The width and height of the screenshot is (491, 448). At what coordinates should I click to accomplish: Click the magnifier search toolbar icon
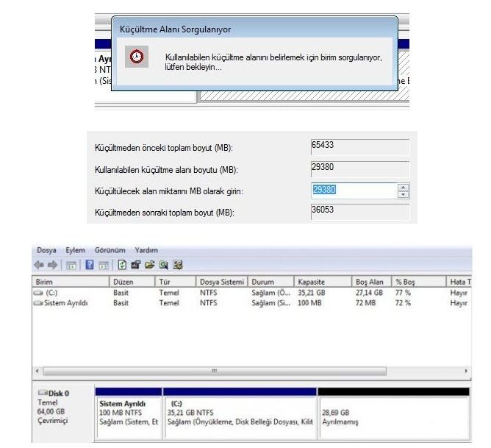pyautogui.click(x=164, y=265)
